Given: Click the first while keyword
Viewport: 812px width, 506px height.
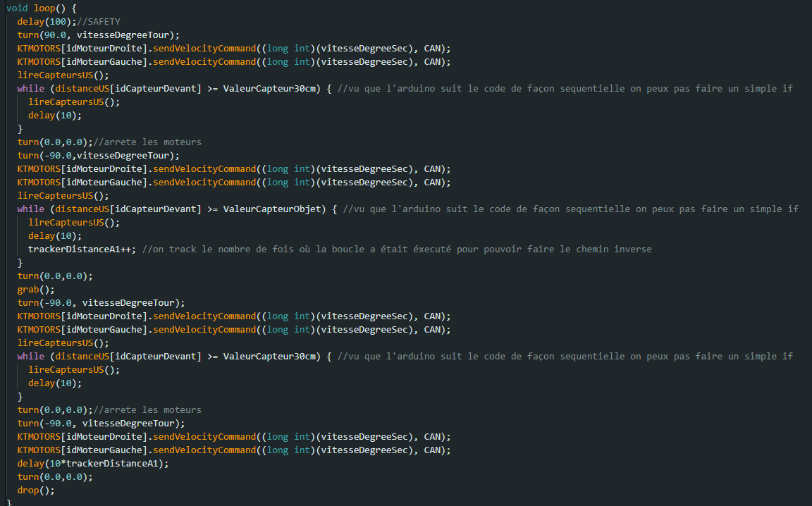Looking at the screenshot, I should tap(30, 88).
